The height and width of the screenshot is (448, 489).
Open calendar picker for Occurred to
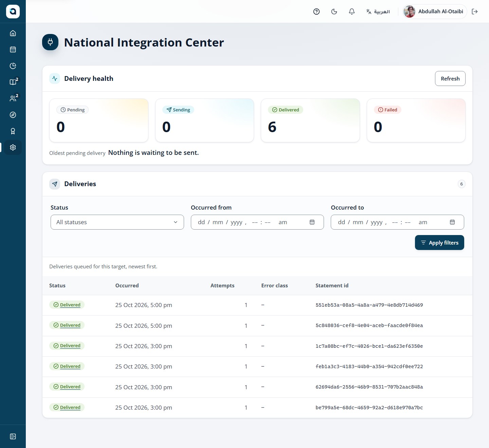tap(452, 222)
